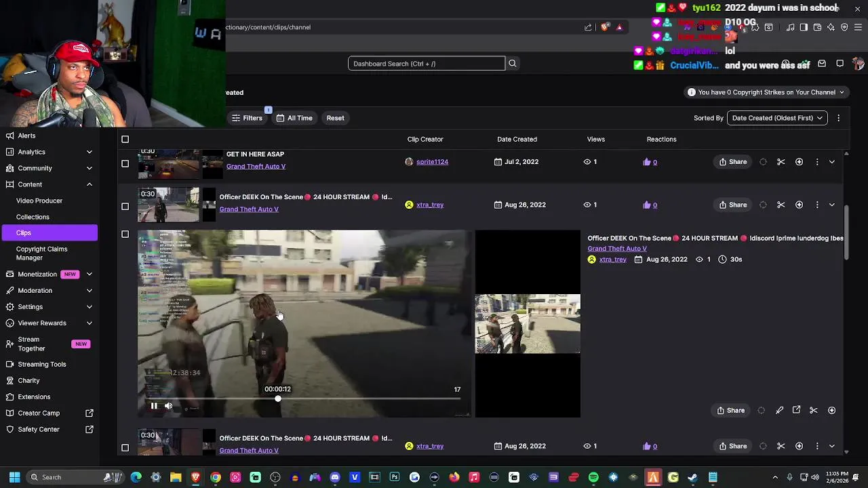Tick the select-all checkbox in the table header
Screen dimensions: 868x488
(x=125, y=140)
